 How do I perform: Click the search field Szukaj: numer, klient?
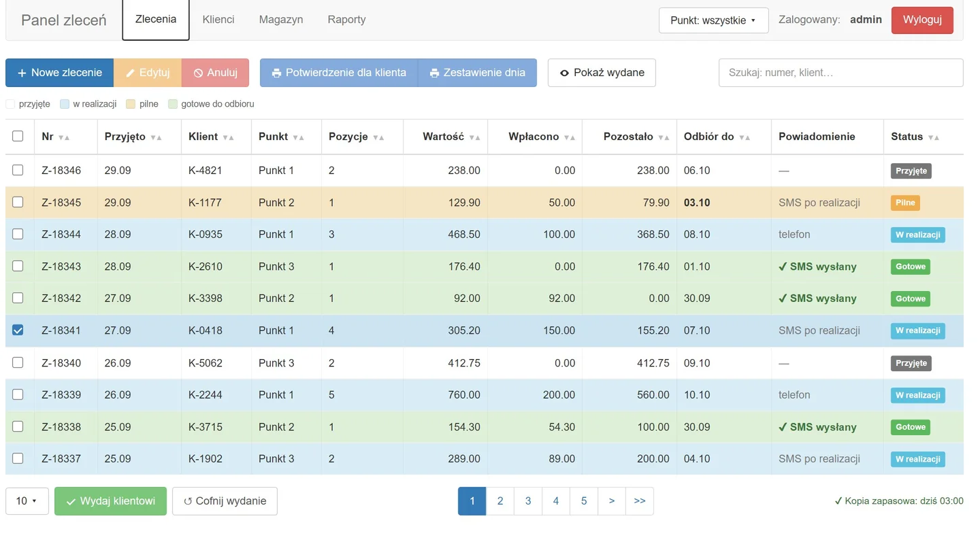[840, 73]
